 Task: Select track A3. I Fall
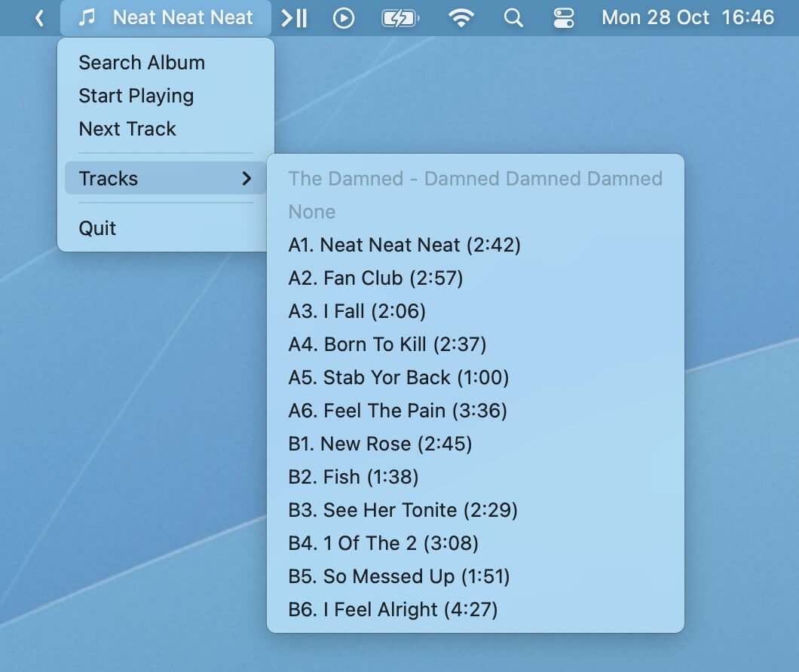click(x=357, y=311)
